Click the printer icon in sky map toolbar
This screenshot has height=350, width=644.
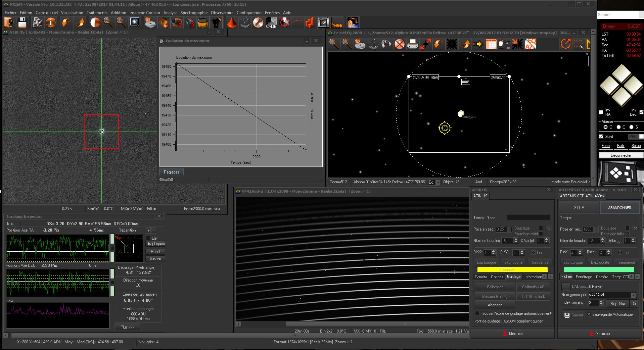[x=412, y=44]
